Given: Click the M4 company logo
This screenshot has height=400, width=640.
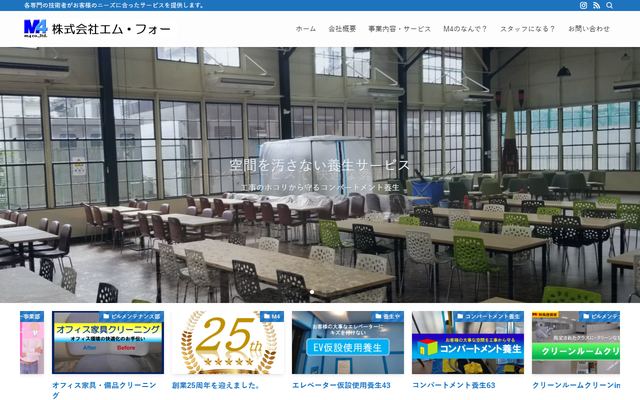Looking at the screenshot, I should coord(36,29).
